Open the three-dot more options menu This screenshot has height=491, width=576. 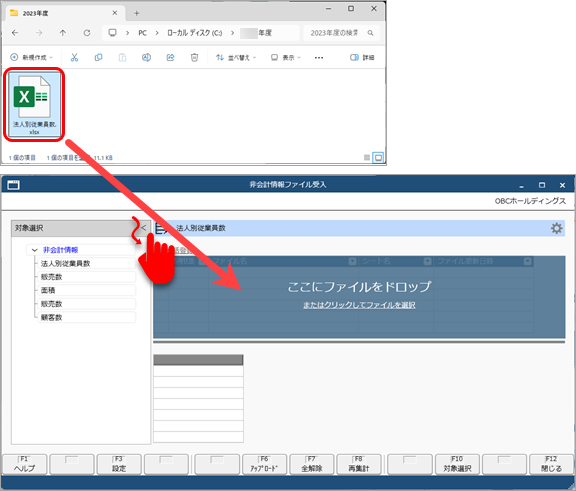[319, 58]
